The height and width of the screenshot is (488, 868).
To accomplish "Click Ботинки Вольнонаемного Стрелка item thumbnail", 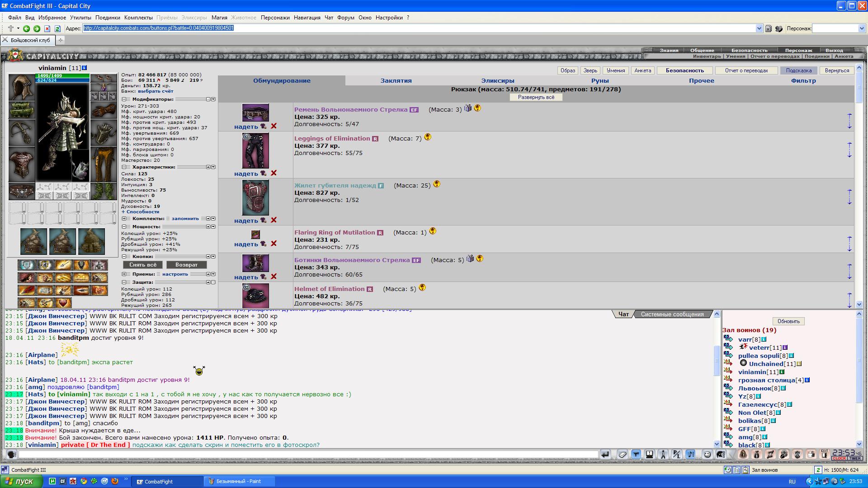I will point(255,263).
